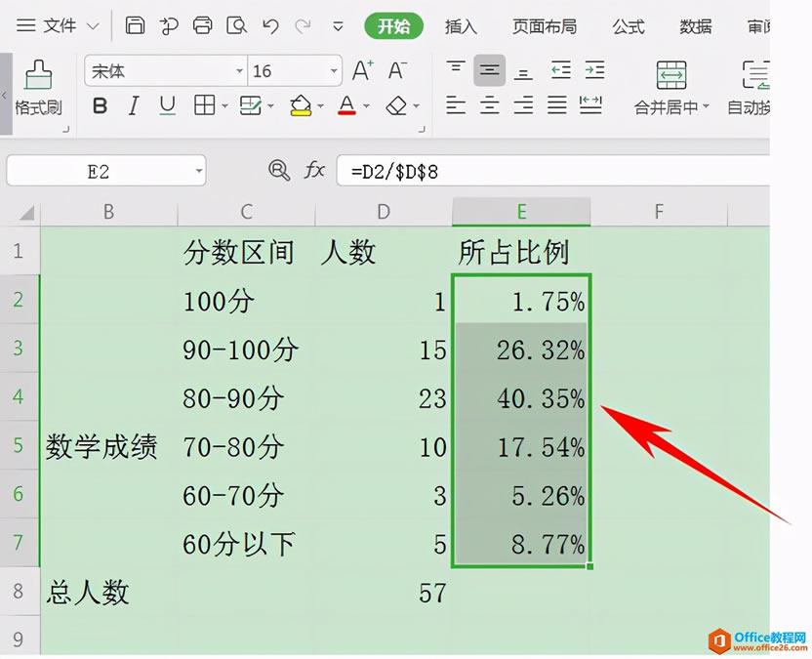This screenshot has width=812, height=659.
Task: Toggle vertical middle alignment
Action: click(489, 70)
